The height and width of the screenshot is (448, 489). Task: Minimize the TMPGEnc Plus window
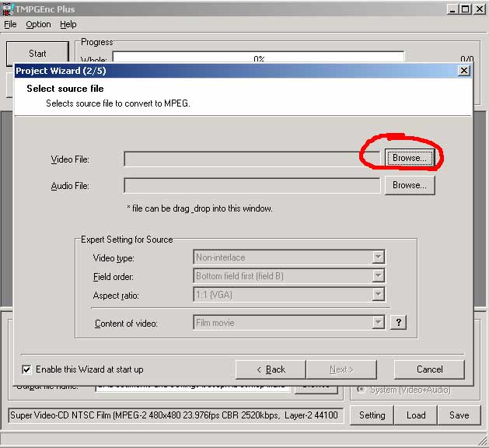pyautogui.click(x=452, y=9)
